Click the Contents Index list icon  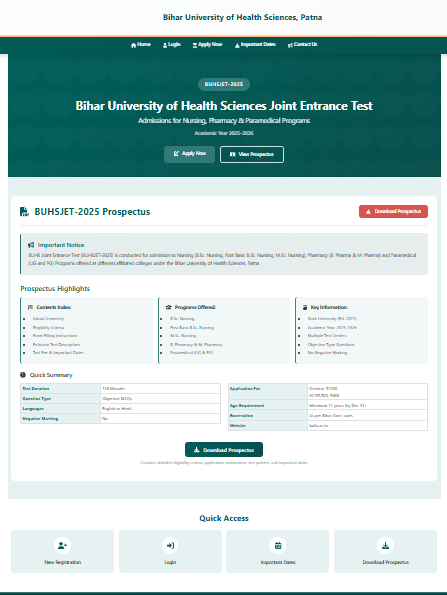coord(30,307)
